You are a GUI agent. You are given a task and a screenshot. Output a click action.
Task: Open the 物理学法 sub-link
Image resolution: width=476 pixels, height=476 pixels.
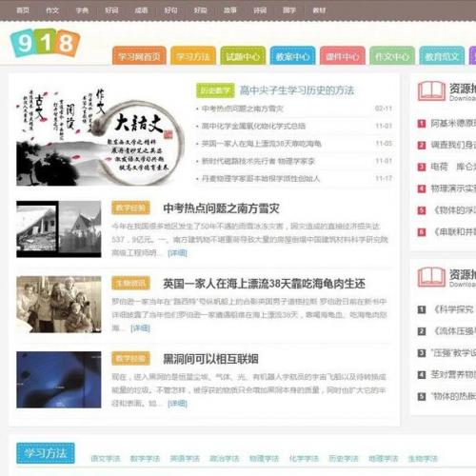tap(264, 459)
